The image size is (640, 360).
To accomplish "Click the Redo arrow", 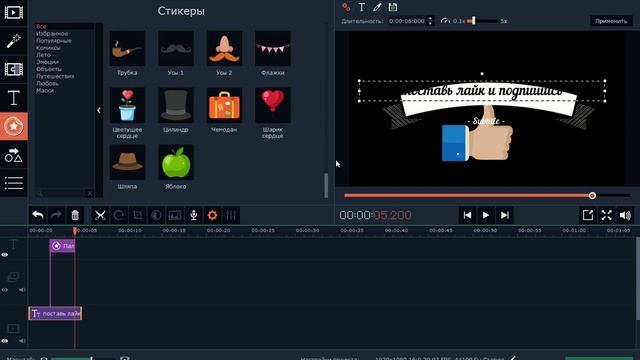I will pos(56,215).
